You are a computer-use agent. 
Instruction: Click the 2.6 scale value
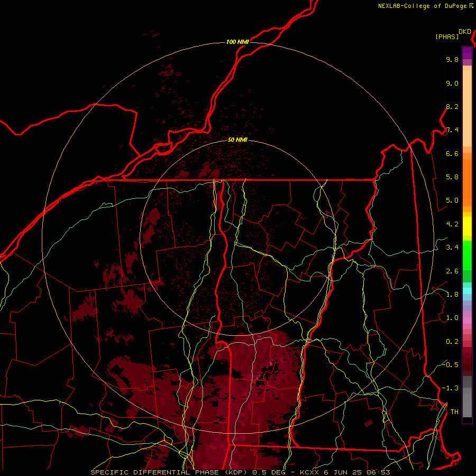click(452, 271)
